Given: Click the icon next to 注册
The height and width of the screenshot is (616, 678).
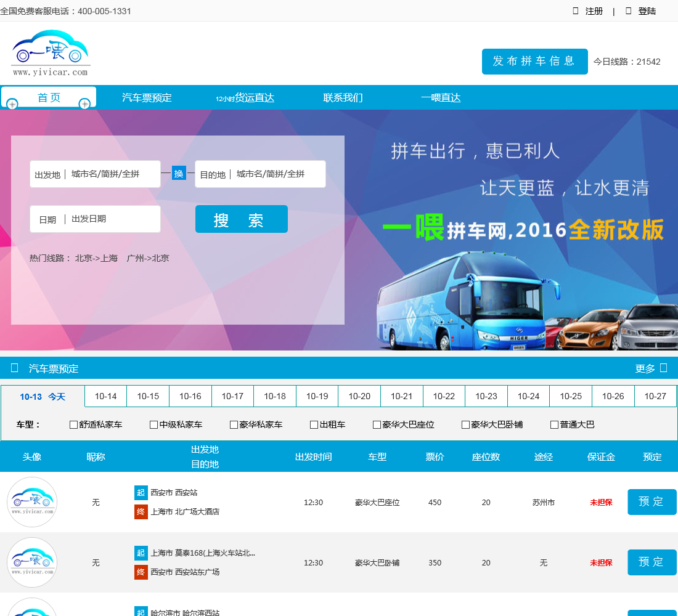Looking at the screenshot, I should click(576, 11).
